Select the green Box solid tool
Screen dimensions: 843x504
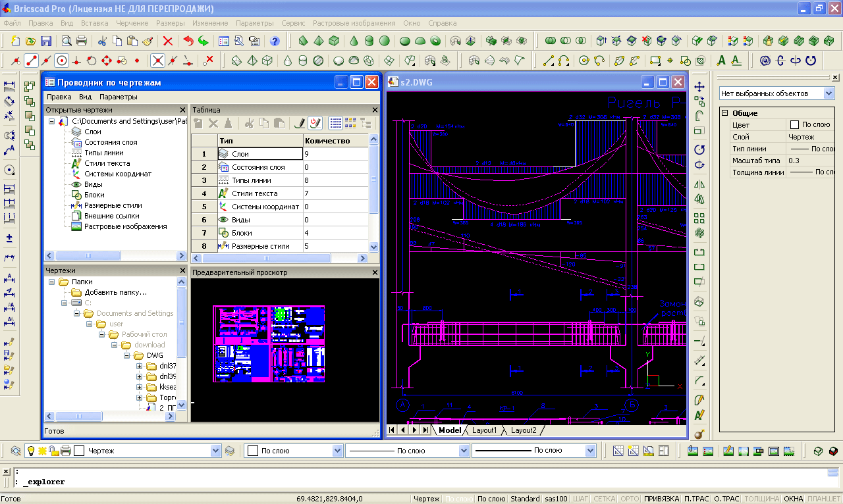coord(334,41)
